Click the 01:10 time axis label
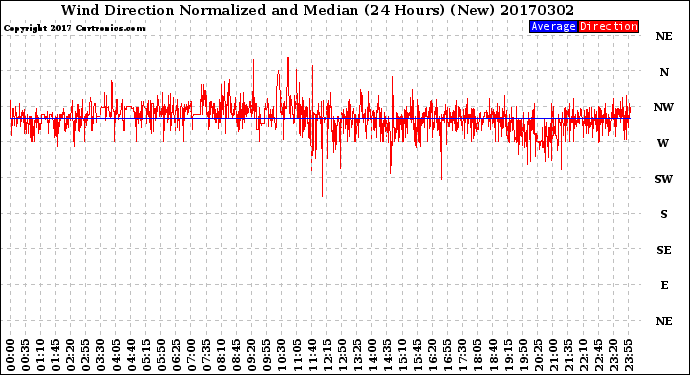Viewport: 690px width, 375px height. point(40,355)
